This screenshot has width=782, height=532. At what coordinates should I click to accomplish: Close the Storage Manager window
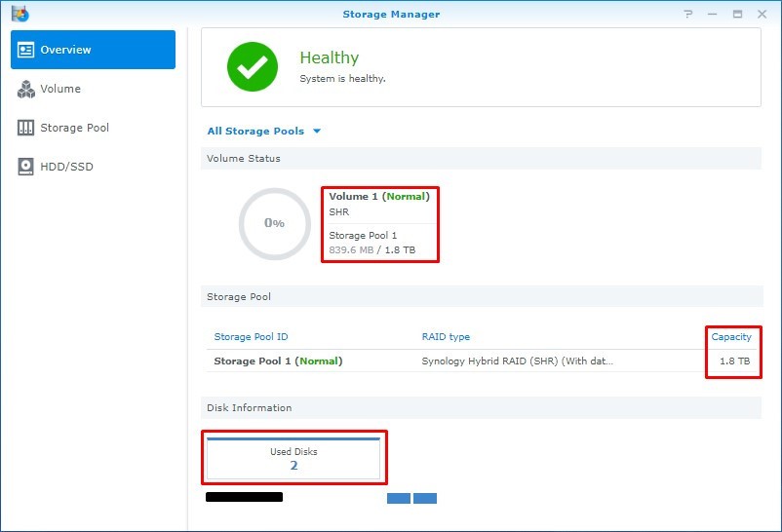[762, 14]
